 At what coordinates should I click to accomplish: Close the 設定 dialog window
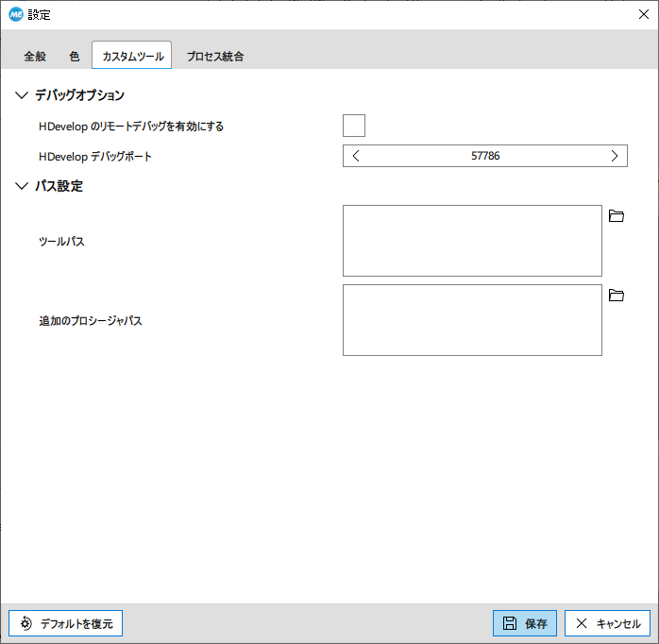(644, 14)
